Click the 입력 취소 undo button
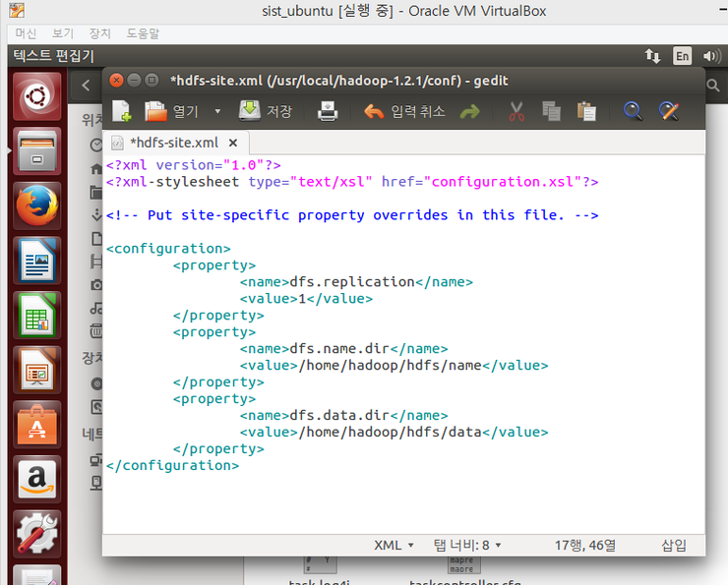Screen dimensions: 728x585 click(405, 111)
